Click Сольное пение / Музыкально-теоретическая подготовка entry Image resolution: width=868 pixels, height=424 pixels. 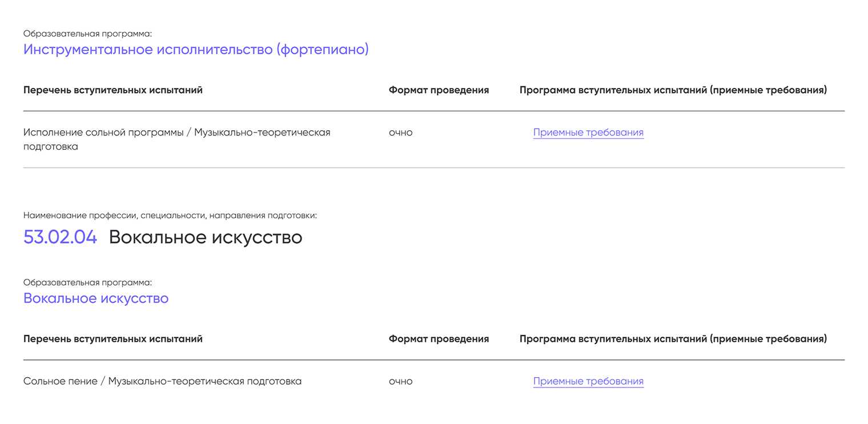coord(163,381)
